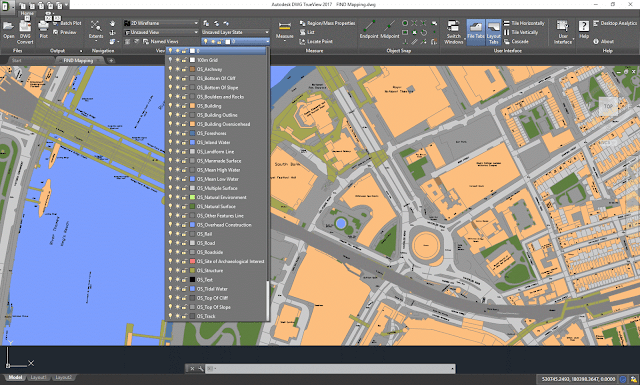The width and height of the screenshot is (640, 385).
Task: Tile windows horizontally
Action: (524, 23)
